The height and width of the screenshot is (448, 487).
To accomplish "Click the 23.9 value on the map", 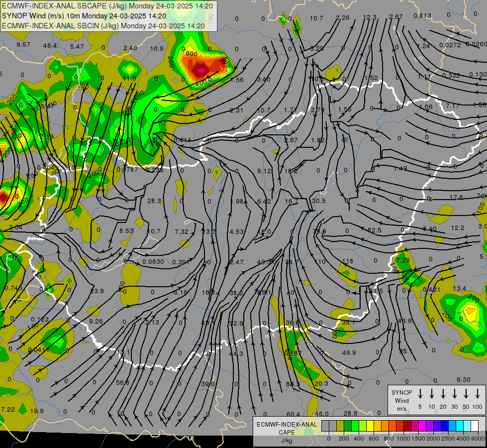I will (97, 291).
